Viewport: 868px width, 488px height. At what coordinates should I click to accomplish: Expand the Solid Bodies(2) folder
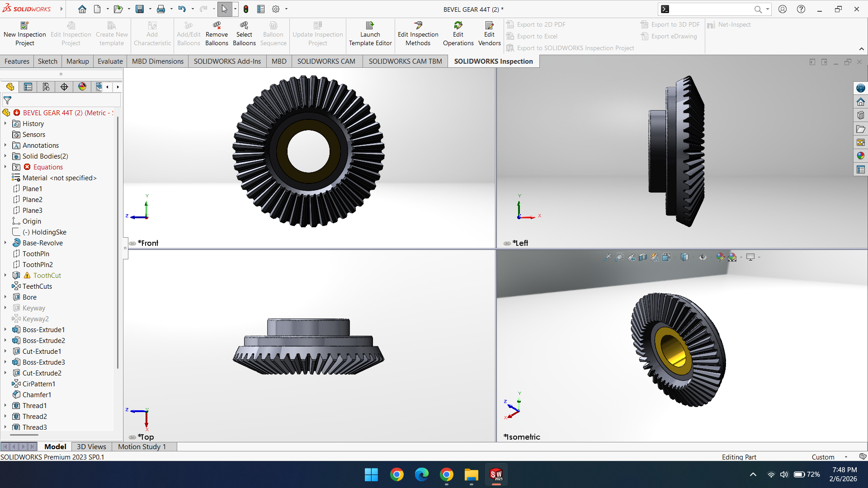pos(5,156)
